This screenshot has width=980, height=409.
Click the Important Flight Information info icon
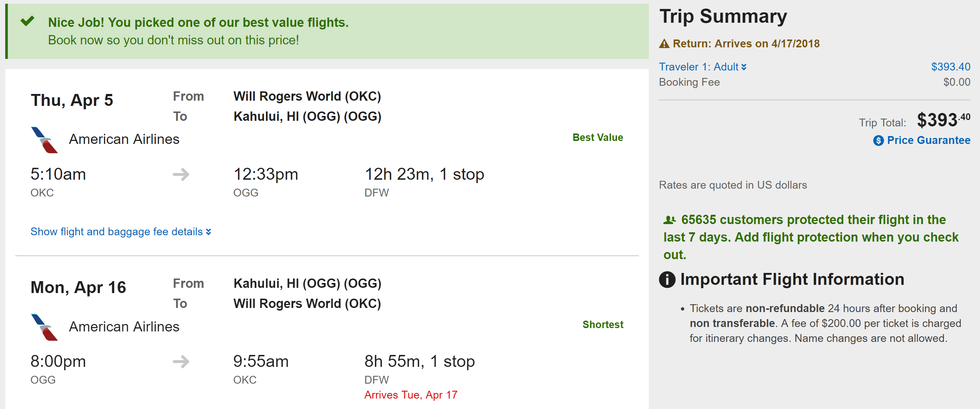pyautogui.click(x=667, y=280)
